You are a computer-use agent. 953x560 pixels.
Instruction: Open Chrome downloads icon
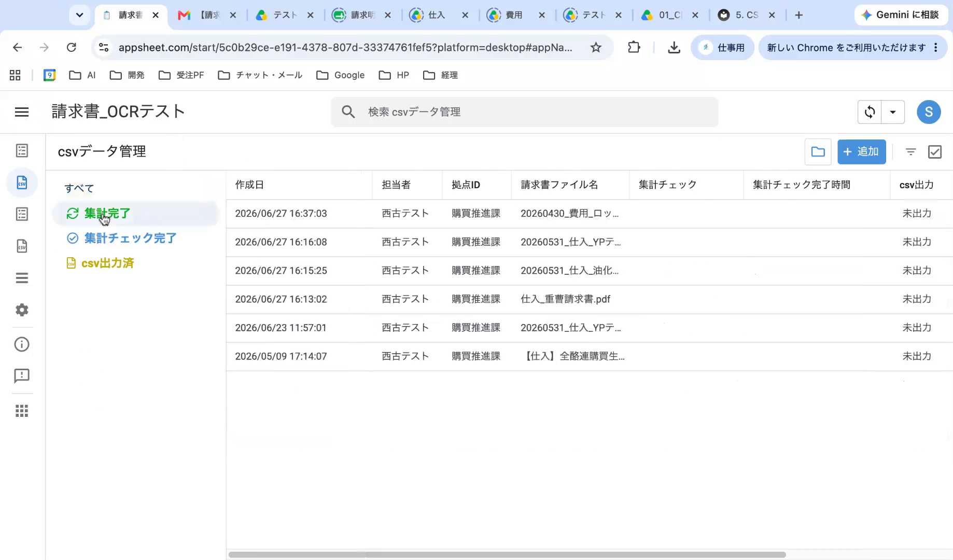pos(674,48)
